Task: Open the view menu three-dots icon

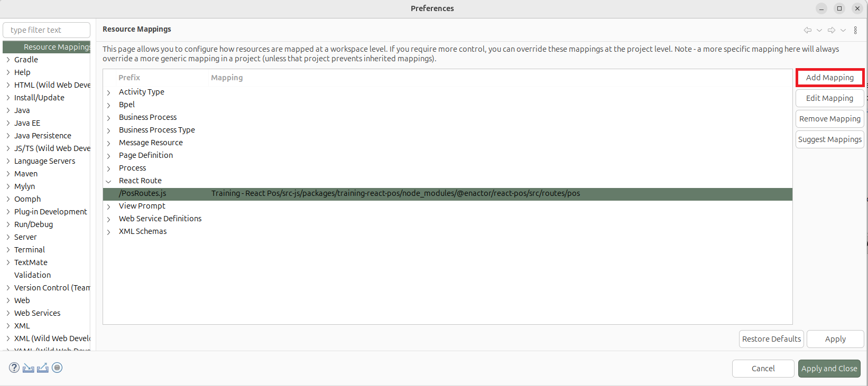Action: (855, 30)
